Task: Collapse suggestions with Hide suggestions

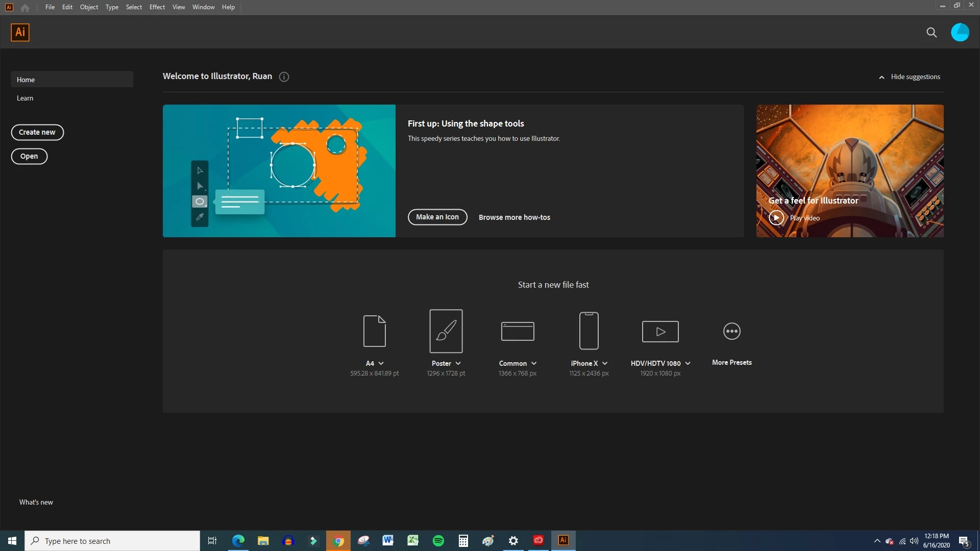Action: point(910,77)
